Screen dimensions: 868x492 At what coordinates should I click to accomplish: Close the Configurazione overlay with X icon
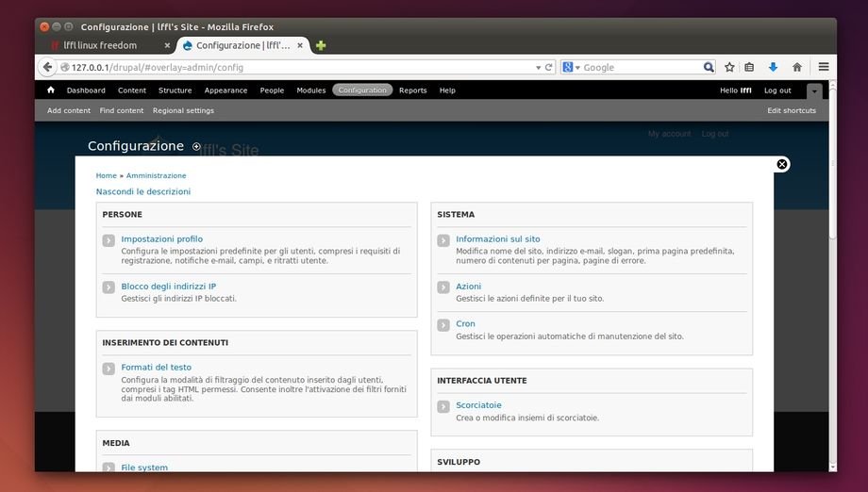pos(781,164)
